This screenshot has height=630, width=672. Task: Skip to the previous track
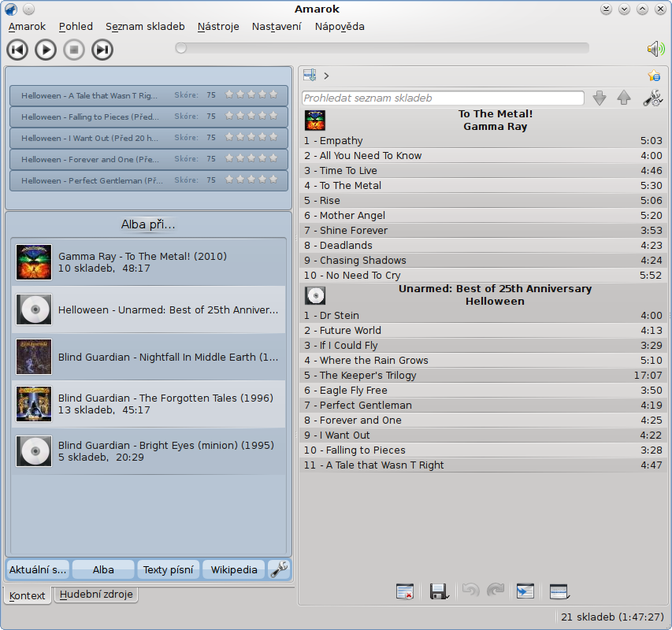(x=17, y=50)
